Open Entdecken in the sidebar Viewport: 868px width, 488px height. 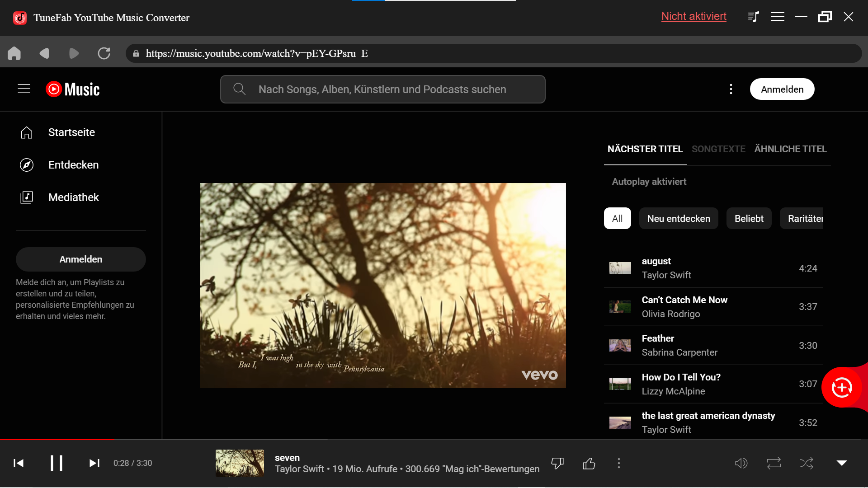coord(81,165)
